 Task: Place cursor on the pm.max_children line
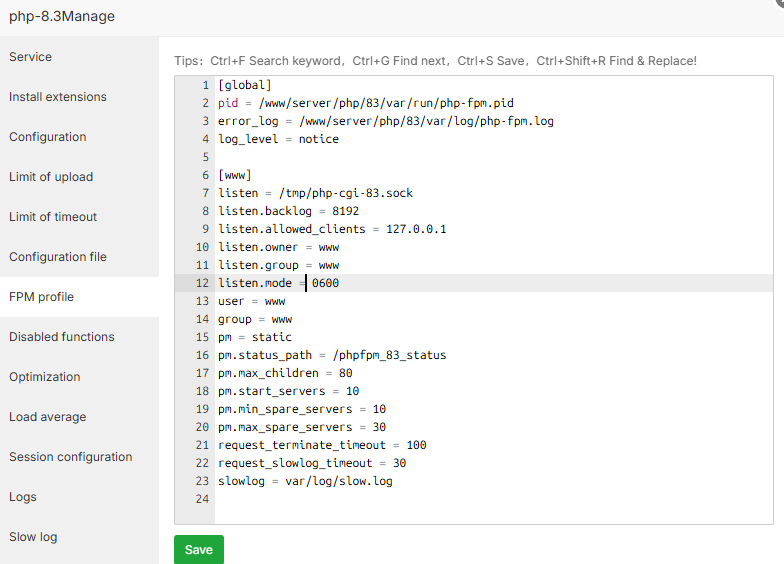pyautogui.click(x=285, y=373)
